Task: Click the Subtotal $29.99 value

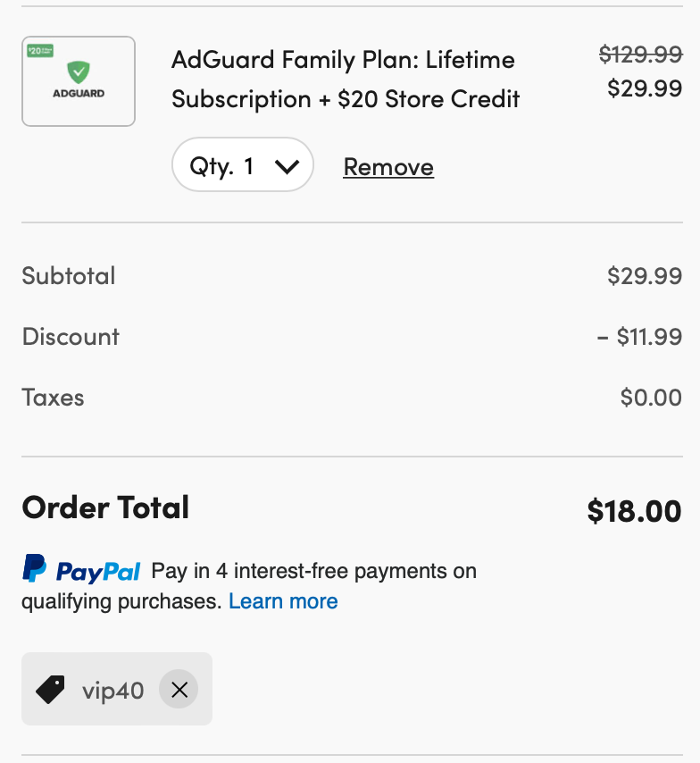Action: (x=645, y=276)
